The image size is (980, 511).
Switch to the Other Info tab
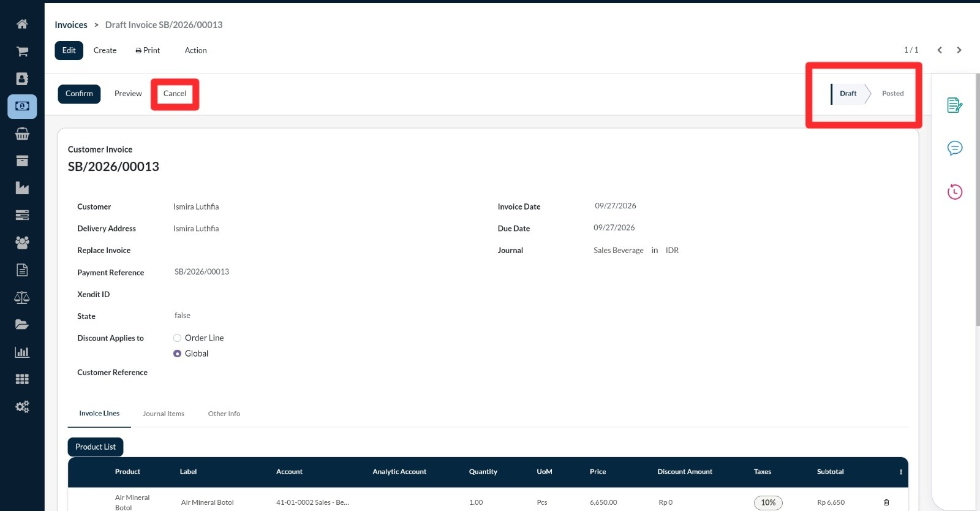(x=224, y=414)
